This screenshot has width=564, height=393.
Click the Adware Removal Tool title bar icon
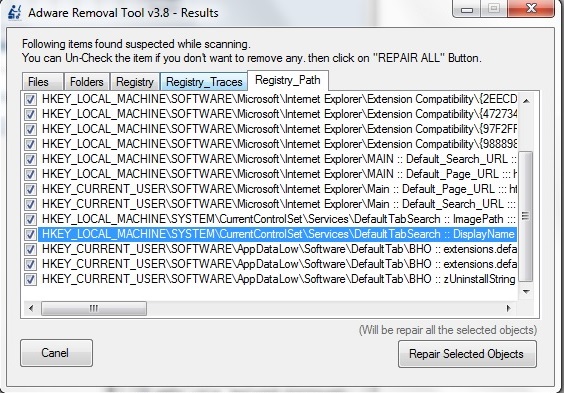click(x=15, y=12)
